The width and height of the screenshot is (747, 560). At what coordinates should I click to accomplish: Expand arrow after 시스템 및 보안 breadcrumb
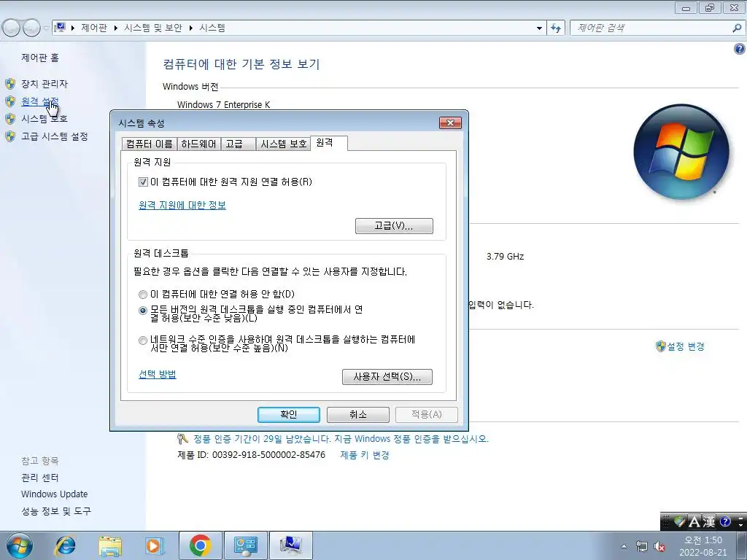tap(190, 28)
